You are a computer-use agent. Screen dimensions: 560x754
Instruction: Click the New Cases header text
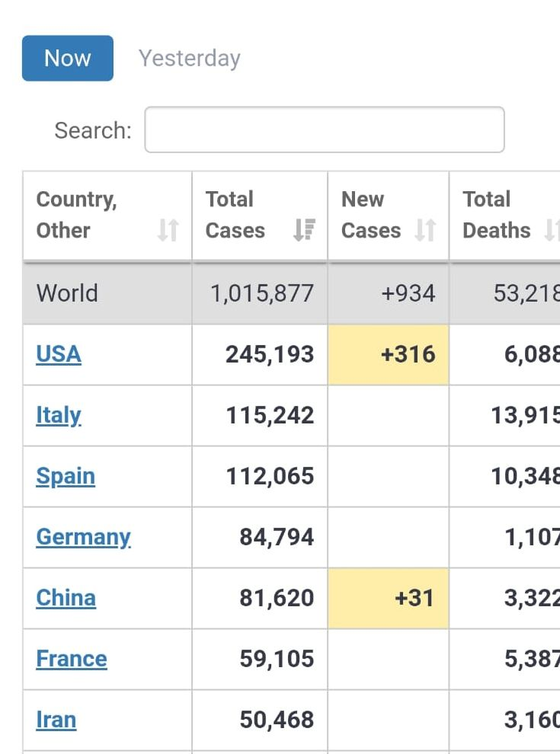click(370, 215)
